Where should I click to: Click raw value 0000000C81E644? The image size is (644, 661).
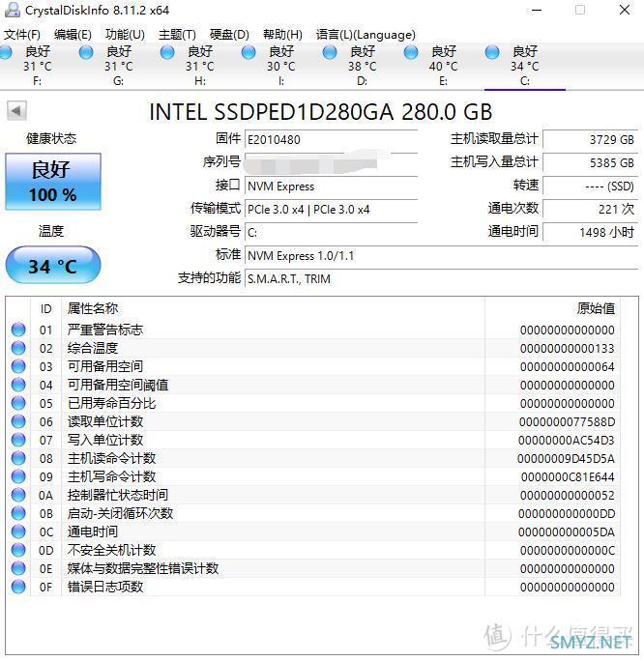tap(568, 476)
